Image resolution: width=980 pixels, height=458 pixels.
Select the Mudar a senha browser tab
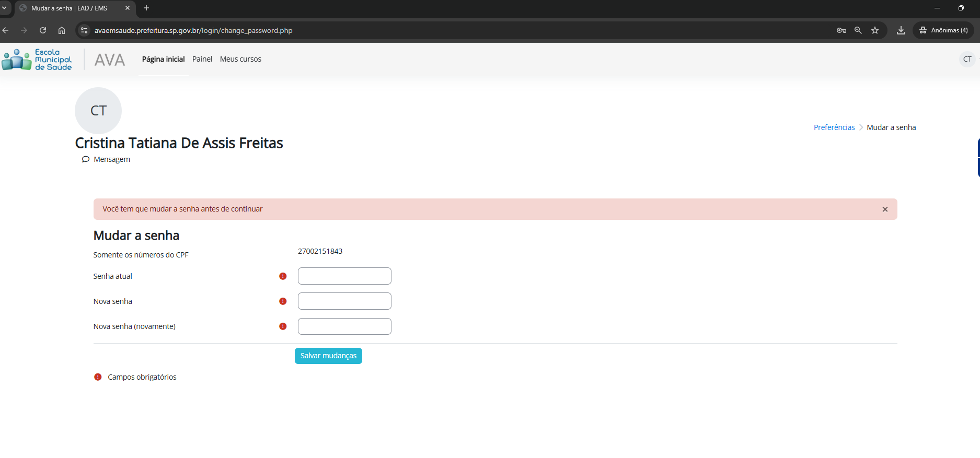pos(75,8)
